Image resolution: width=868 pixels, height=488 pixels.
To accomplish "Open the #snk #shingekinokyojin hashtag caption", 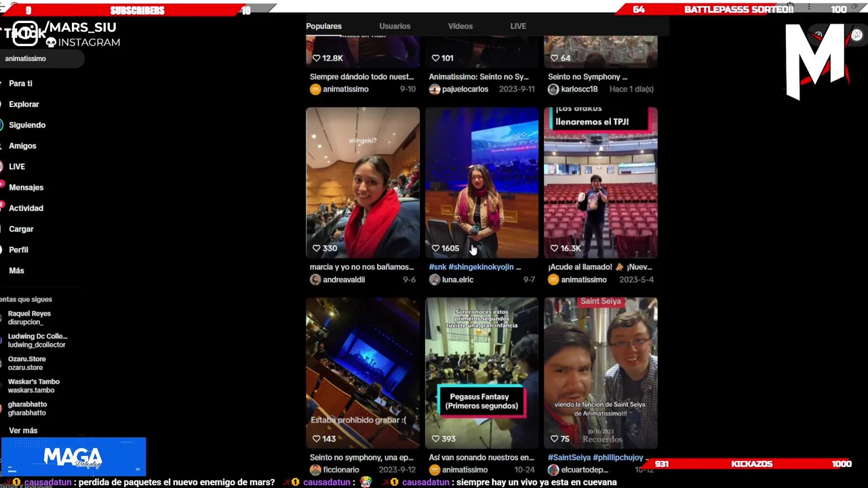I will click(x=475, y=267).
